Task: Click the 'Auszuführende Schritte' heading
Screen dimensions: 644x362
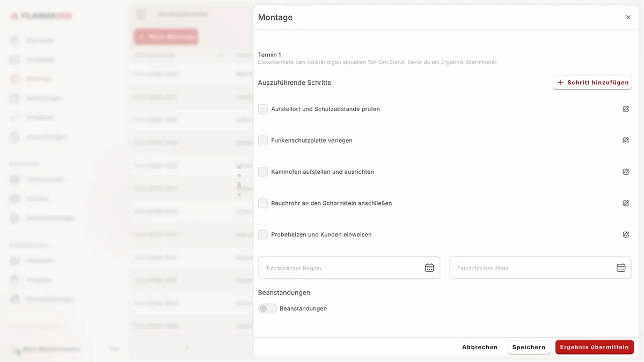Action: click(295, 83)
